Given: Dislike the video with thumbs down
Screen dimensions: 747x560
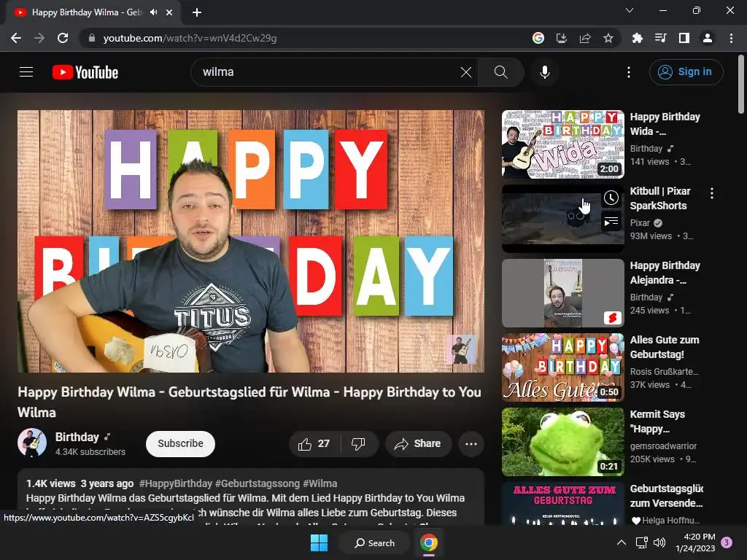Looking at the screenshot, I should [359, 444].
